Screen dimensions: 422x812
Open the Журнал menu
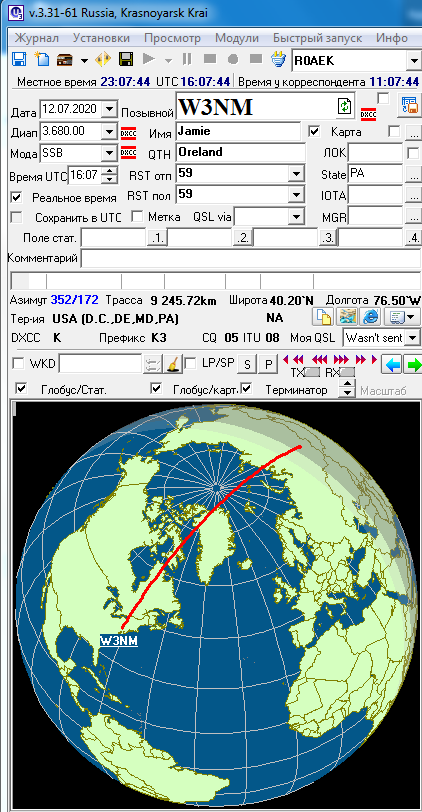point(36,38)
